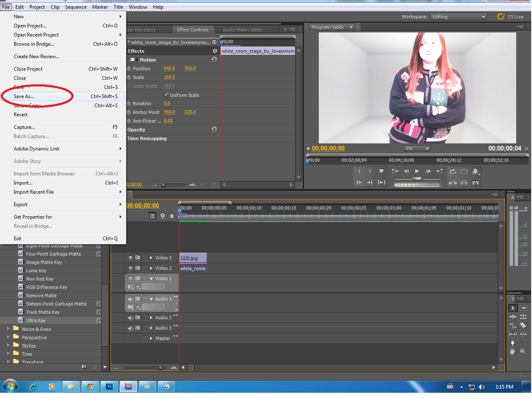Select the 123t.jpg clip in timeline
The width and height of the screenshot is (532, 399).
pos(193,258)
